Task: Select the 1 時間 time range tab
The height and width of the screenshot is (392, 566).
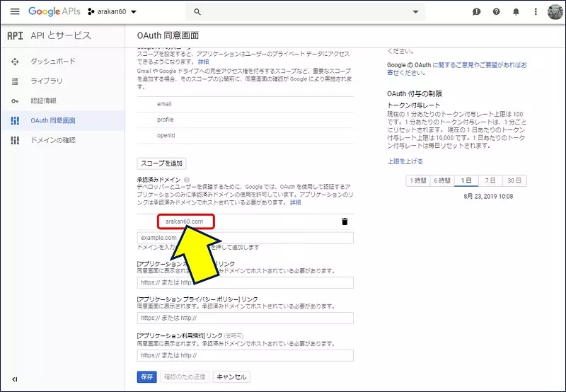Action: pos(417,180)
